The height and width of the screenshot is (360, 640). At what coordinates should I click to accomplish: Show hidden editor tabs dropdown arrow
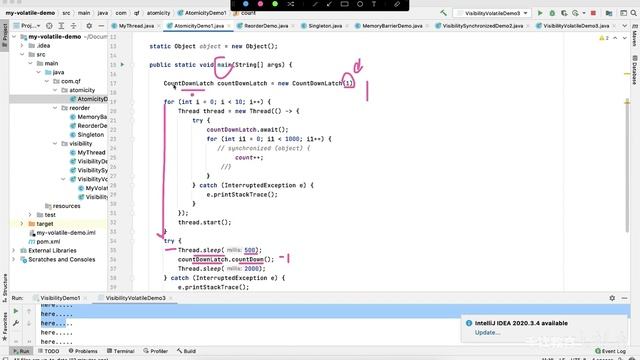click(x=624, y=26)
